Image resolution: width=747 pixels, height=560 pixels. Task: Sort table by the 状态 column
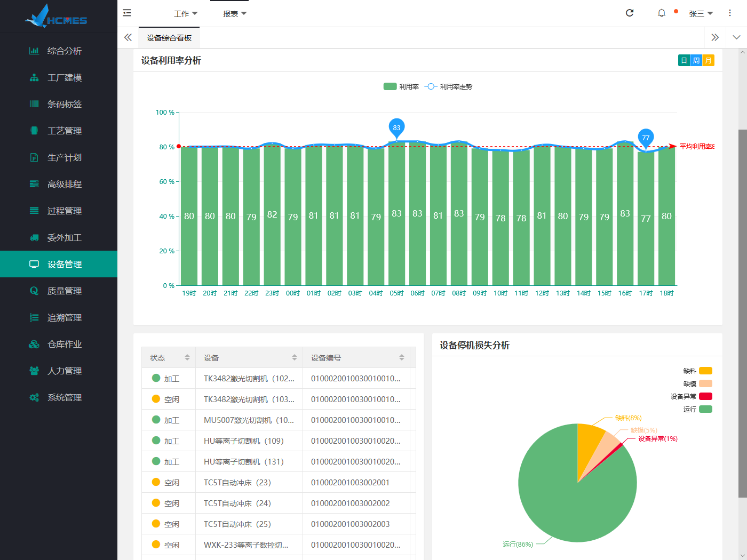click(187, 357)
